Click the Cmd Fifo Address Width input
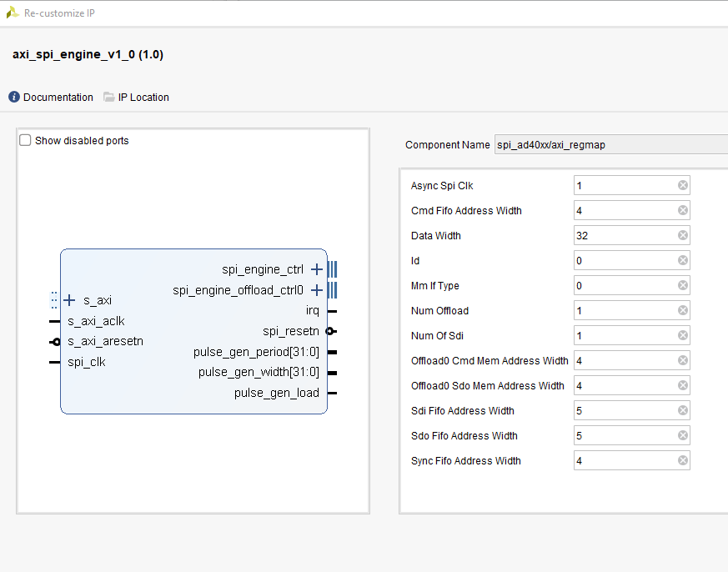Viewport: 728px width, 572px height. [624, 211]
